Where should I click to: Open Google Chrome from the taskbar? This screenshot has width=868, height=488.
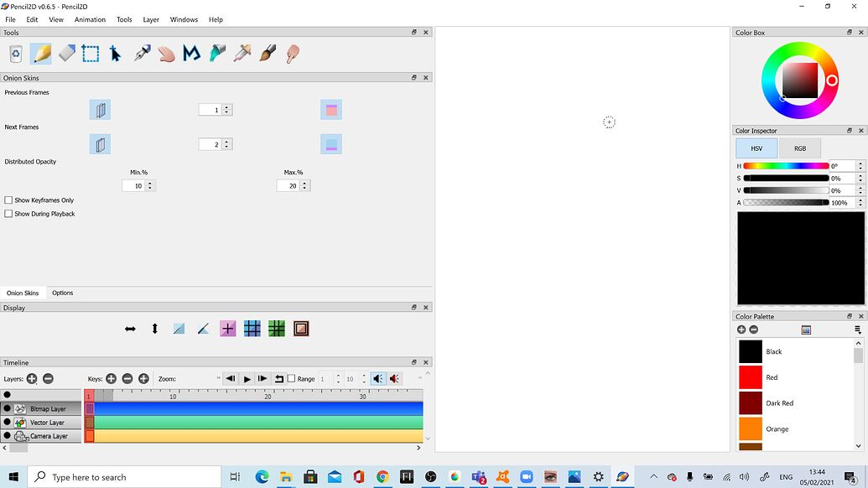click(x=382, y=476)
